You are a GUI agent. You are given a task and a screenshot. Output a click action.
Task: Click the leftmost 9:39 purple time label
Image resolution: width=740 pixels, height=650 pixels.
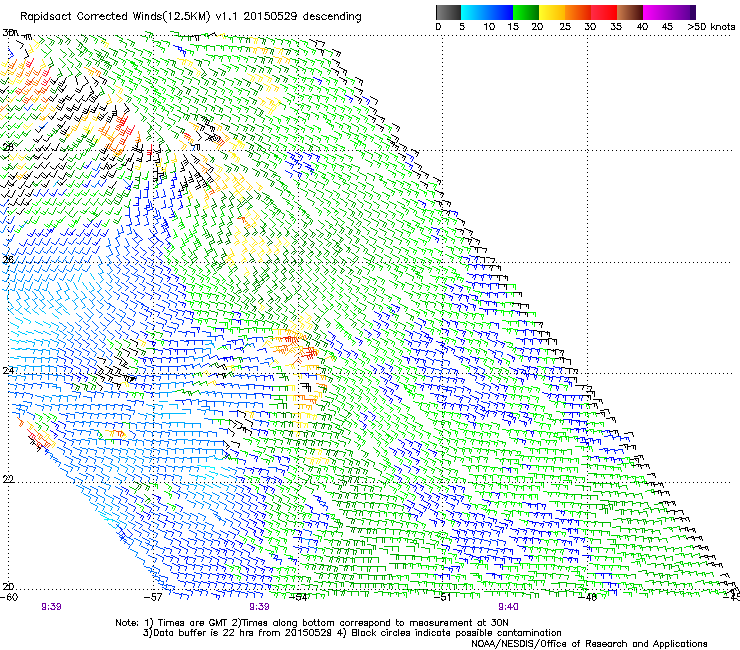[51, 607]
